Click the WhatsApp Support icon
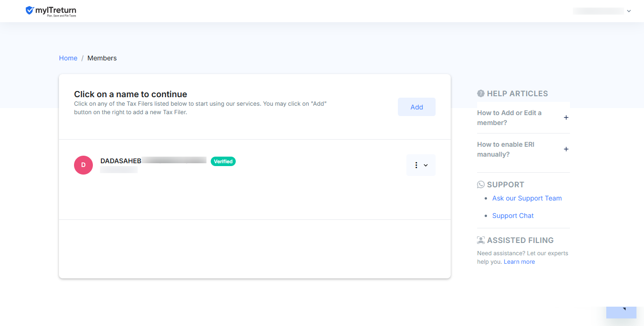 point(481,184)
